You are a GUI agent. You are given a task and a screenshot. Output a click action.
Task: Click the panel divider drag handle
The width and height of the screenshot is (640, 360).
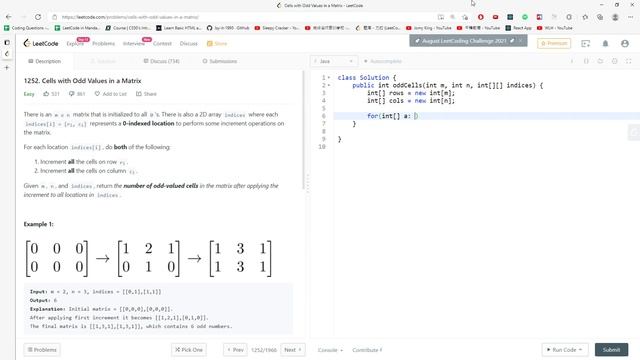coord(308,184)
